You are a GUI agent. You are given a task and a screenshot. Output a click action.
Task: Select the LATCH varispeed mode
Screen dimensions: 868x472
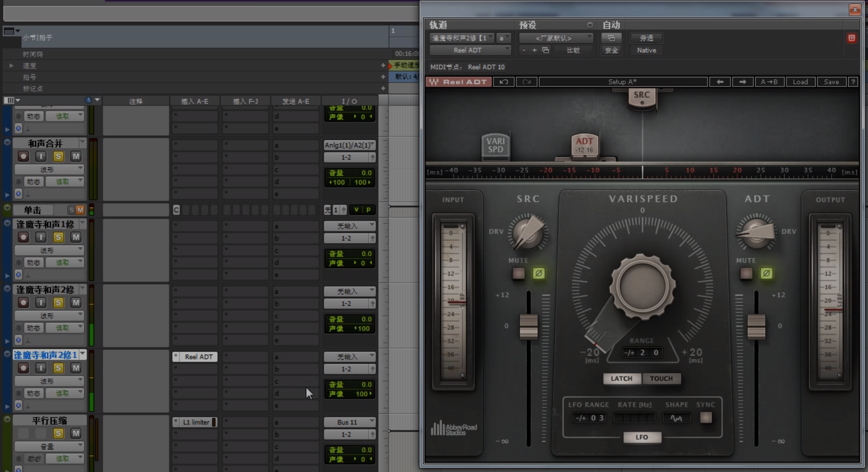click(x=621, y=378)
